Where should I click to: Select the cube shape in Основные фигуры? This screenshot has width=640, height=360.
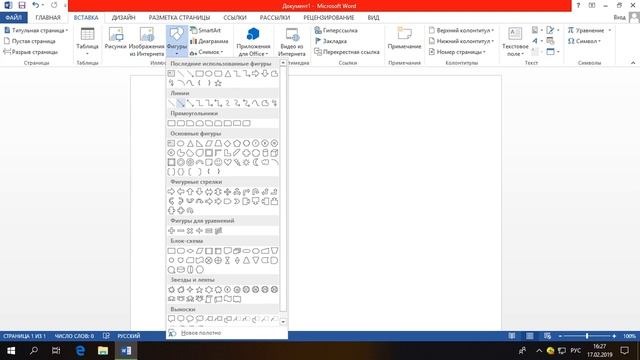tap(274, 153)
